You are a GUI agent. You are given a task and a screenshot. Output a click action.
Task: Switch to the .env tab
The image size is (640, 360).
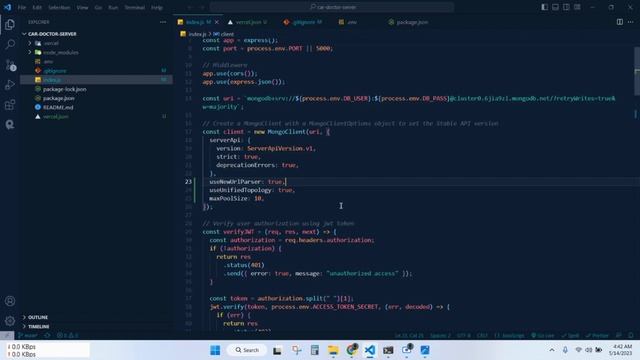(352, 22)
